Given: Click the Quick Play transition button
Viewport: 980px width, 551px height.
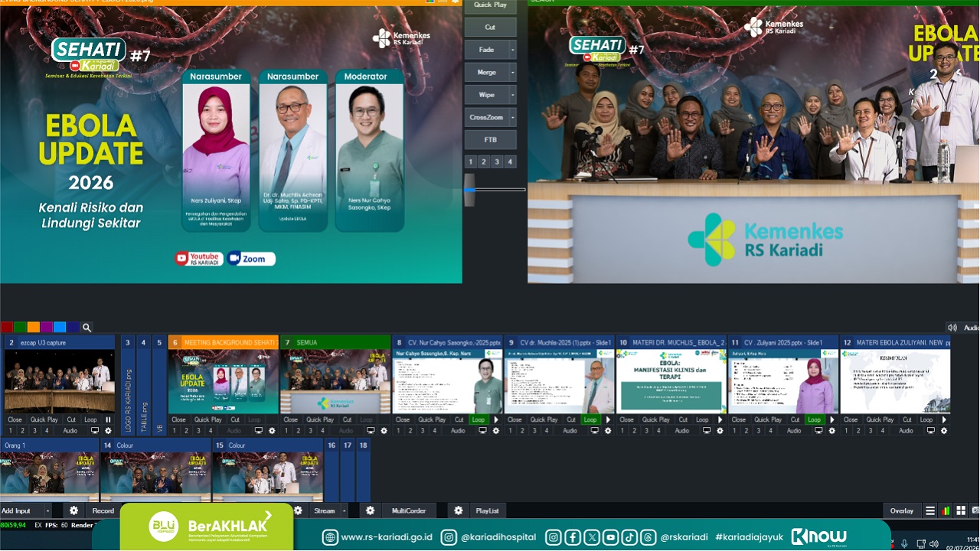Looking at the screenshot, I should coord(490,5).
